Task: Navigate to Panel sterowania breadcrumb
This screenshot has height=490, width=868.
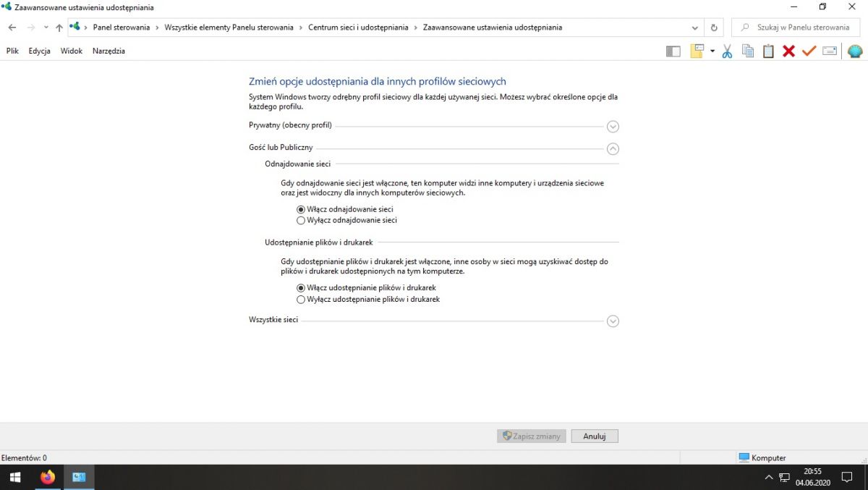Action: tap(122, 28)
